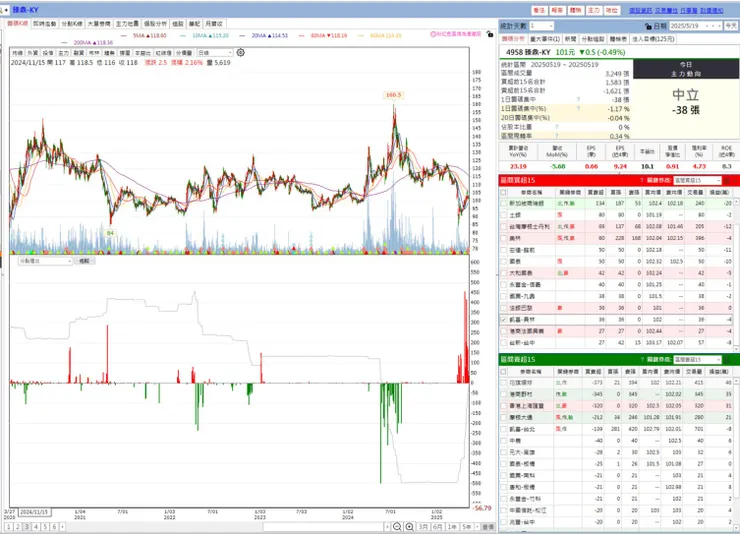Screen dimensions: 740x534
Task: Click lock icon above chart's right corner
Action: [490, 34]
